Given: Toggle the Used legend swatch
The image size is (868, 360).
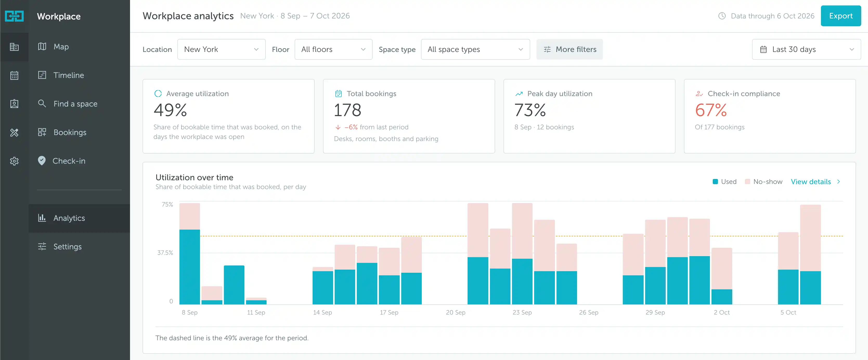Looking at the screenshot, I should [715, 182].
